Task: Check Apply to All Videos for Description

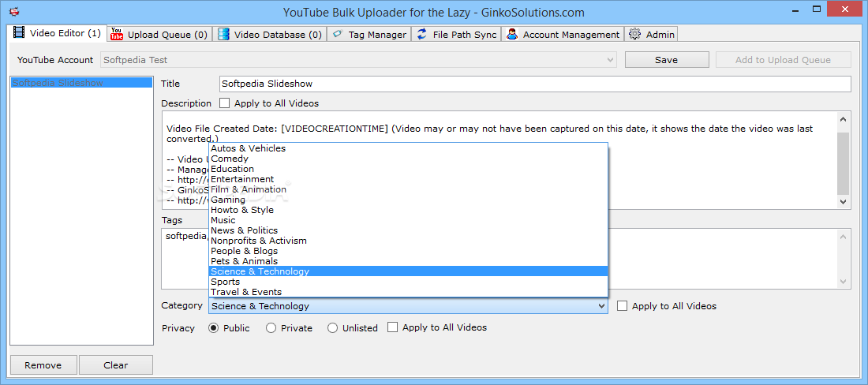Action: [224, 103]
